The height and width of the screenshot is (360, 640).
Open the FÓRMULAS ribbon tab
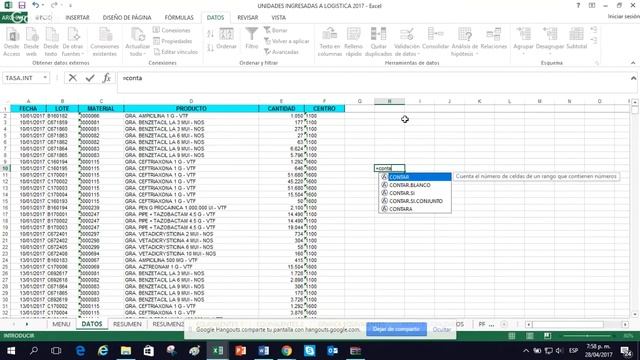pyautogui.click(x=179, y=18)
